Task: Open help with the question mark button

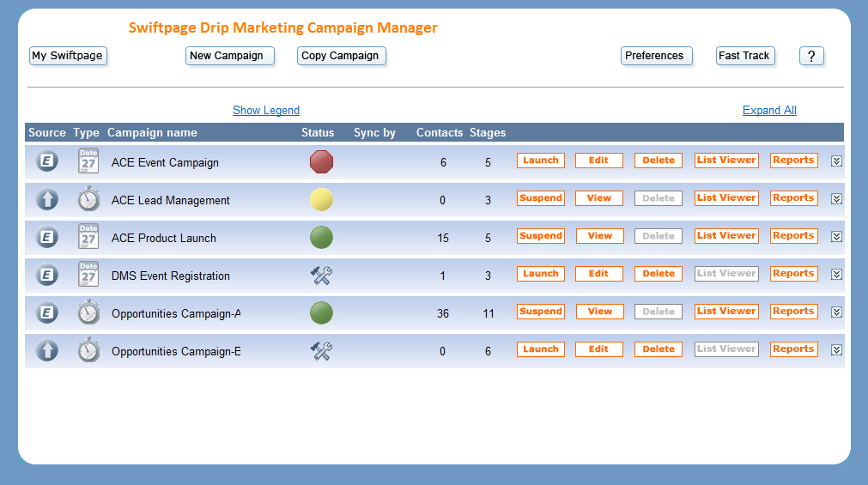Action: click(x=811, y=56)
